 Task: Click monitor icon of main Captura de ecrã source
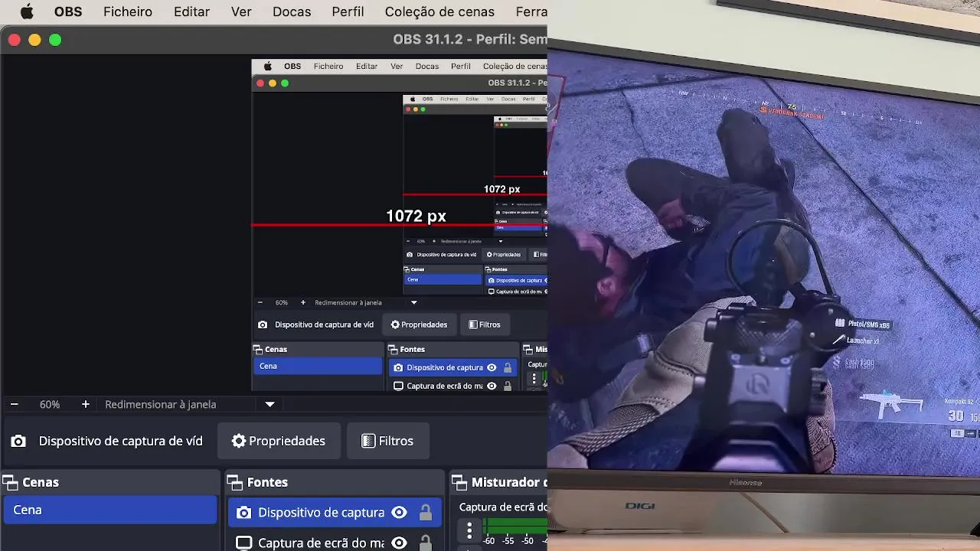pos(243,543)
